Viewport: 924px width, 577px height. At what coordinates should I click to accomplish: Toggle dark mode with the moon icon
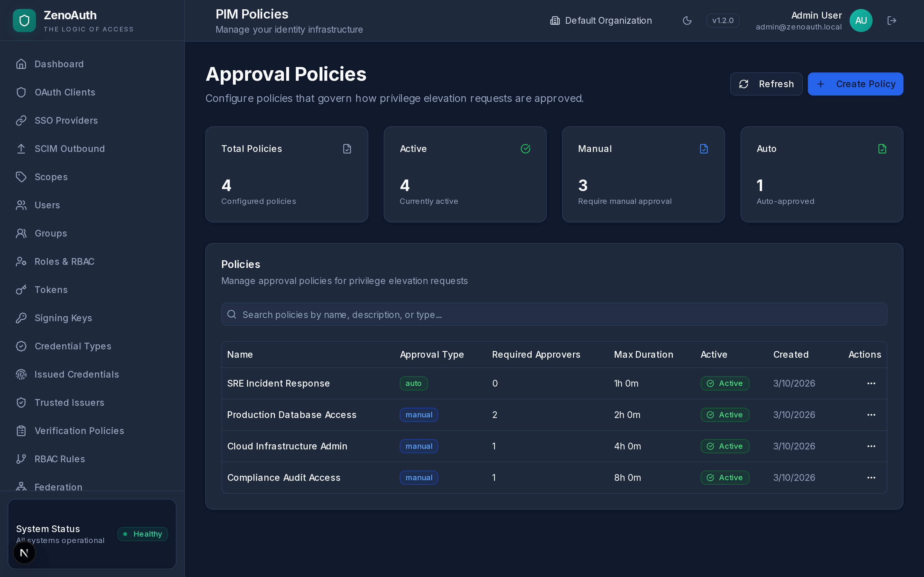pyautogui.click(x=687, y=20)
